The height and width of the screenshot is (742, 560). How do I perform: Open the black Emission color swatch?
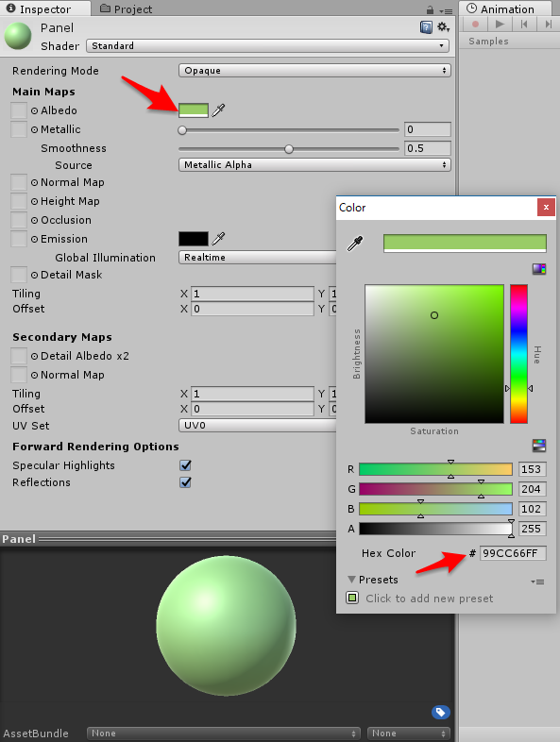194,239
